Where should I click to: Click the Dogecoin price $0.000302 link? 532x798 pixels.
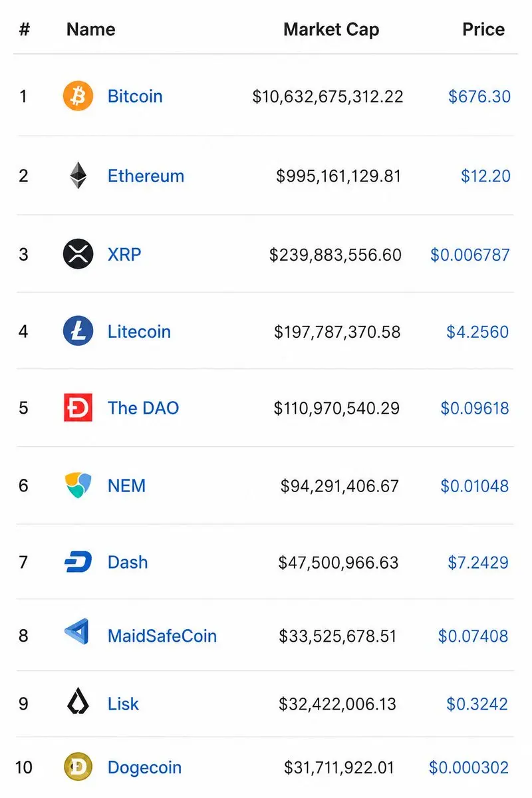[x=469, y=767]
